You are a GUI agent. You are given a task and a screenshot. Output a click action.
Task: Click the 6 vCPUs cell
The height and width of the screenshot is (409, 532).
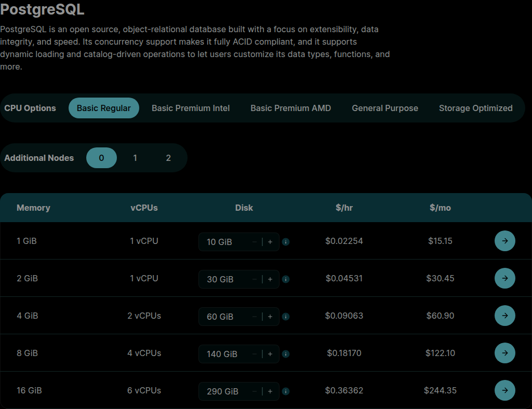(144, 390)
